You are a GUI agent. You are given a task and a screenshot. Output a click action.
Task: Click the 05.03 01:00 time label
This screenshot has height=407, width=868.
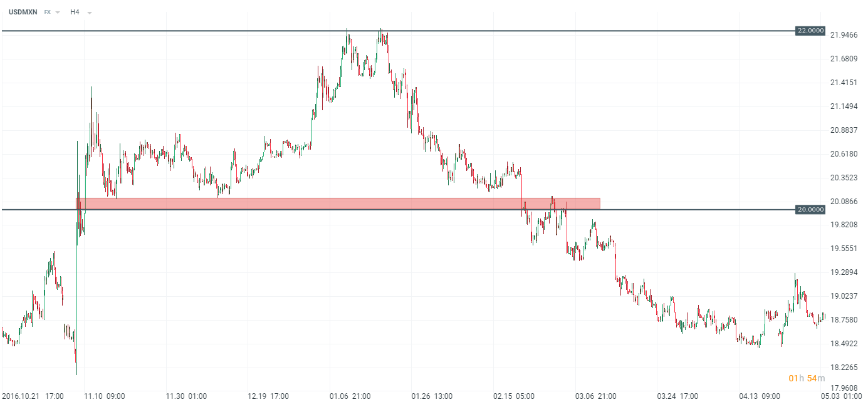842,396
